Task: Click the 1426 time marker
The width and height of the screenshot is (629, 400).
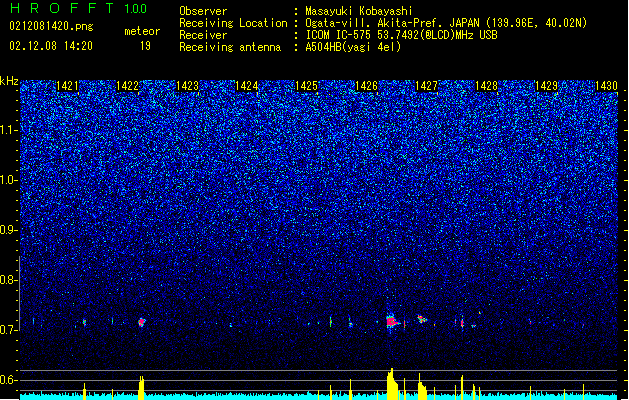Action: 366,86
